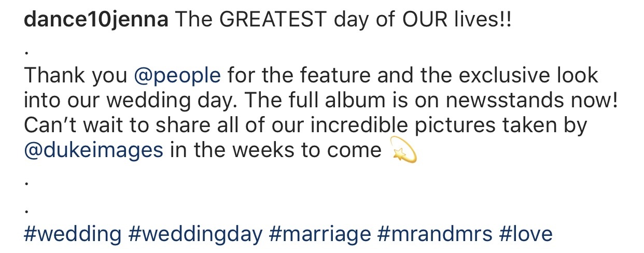The image size is (644, 253).
Task: Click the 'Thank you' text
Action: [x=76, y=77]
